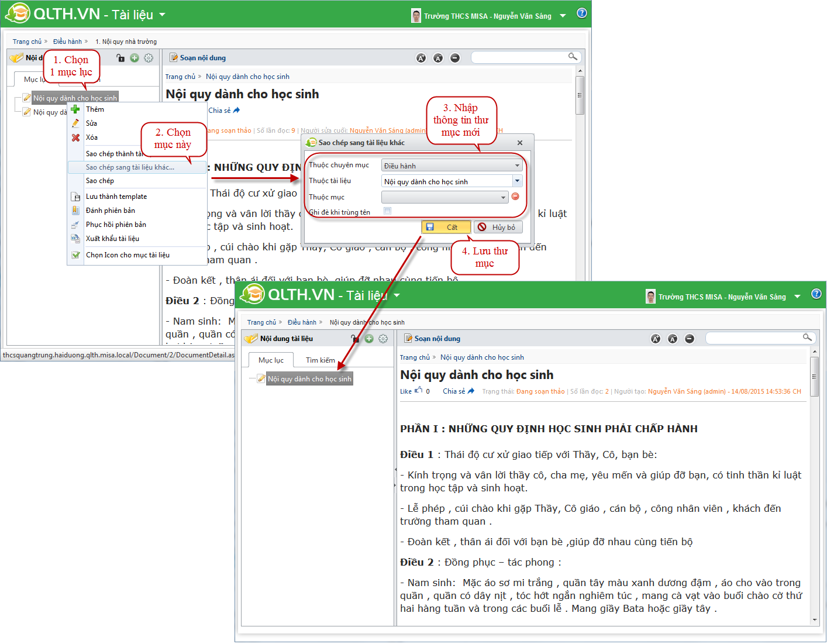Viewport: 827px width, 644px height.
Task: Click the red remove icon beside the Thuộc mục field
Action: pos(515,197)
